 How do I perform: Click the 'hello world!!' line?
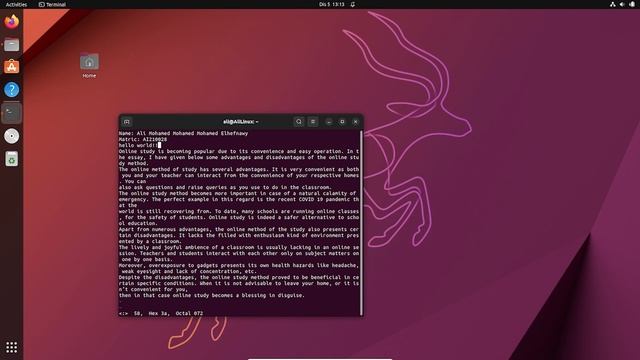[138, 145]
